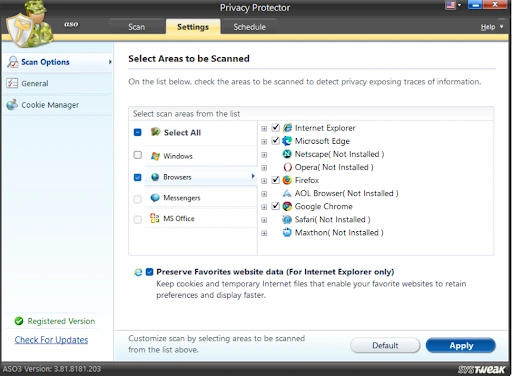Click the Safari icon
This screenshot has width=512, height=376.
tap(287, 219)
